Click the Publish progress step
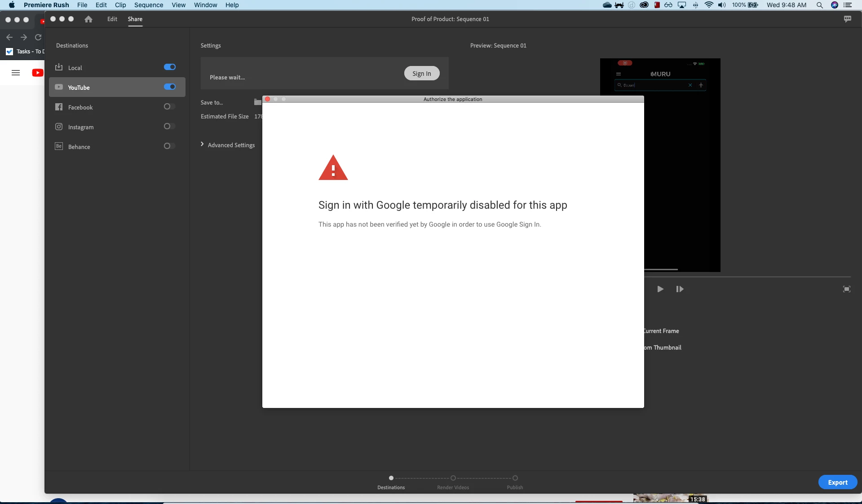Image resolution: width=862 pixels, height=504 pixels. 515,482
